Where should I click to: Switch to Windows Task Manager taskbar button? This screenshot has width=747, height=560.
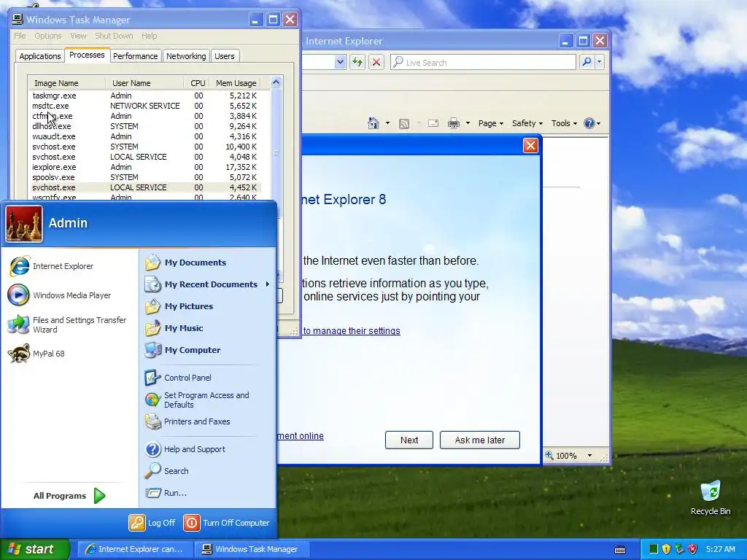[x=252, y=549]
